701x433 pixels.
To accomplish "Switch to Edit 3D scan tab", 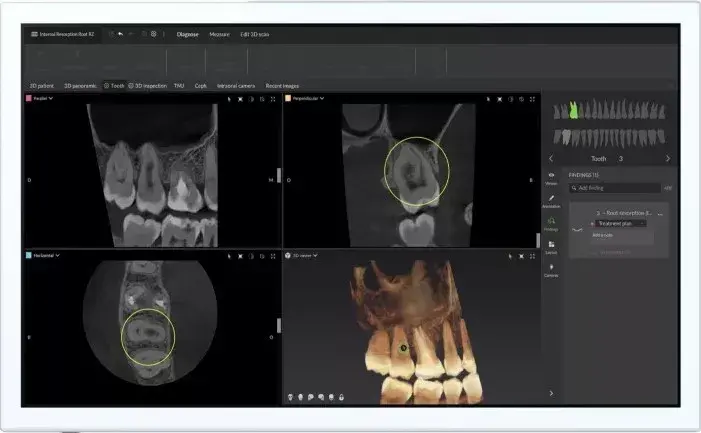I will pos(254,34).
